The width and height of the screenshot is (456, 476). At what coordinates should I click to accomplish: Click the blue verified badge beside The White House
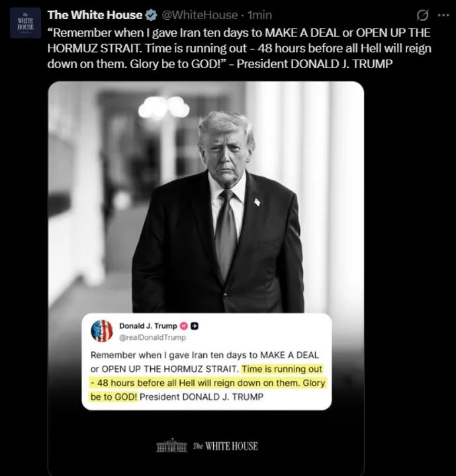pyautogui.click(x=151, y=15)
